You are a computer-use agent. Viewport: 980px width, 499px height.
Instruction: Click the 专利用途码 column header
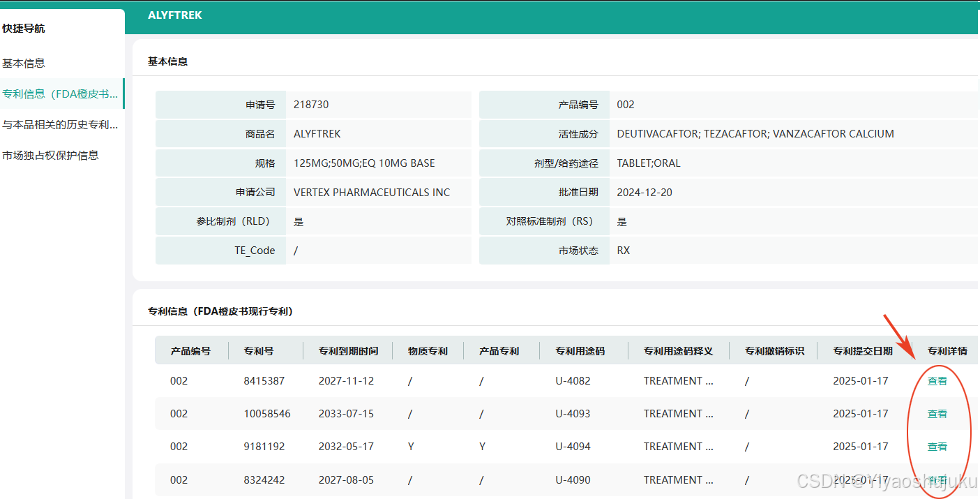580,351
